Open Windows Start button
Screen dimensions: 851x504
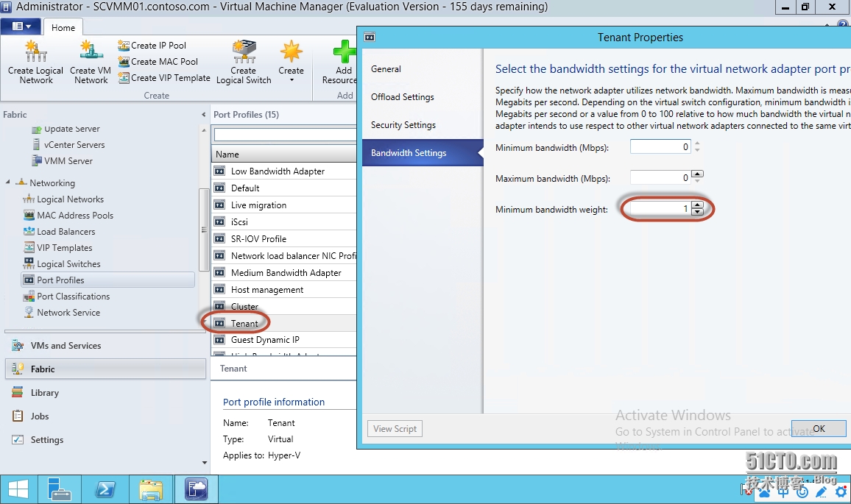coord(18,490)
